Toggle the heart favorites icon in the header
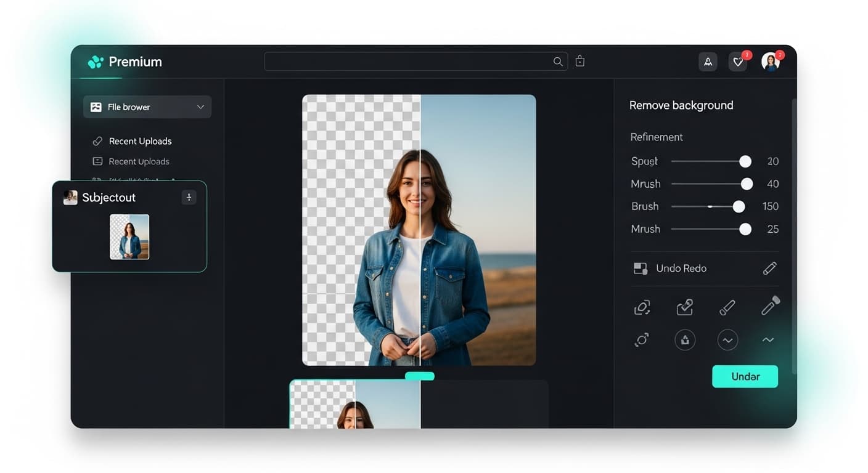 point(738,61)
